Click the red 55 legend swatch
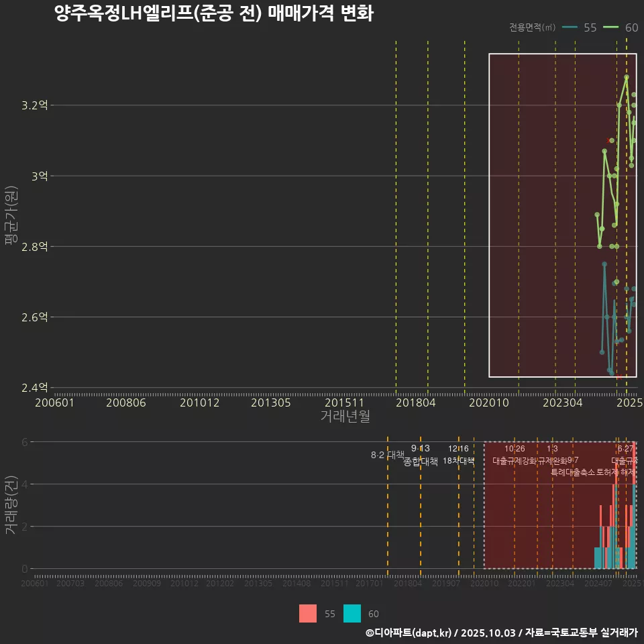Viewport: 644px width, 644px height. click(308, 613)
